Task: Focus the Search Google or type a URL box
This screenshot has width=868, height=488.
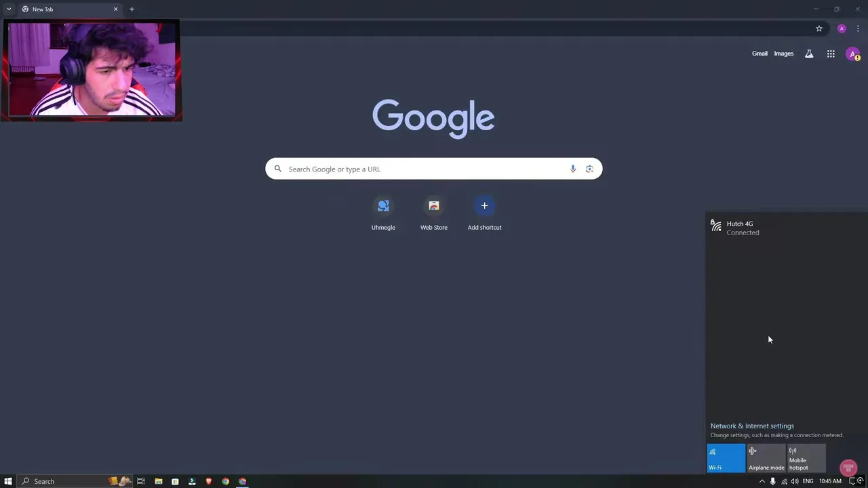Action: point(433,169)
